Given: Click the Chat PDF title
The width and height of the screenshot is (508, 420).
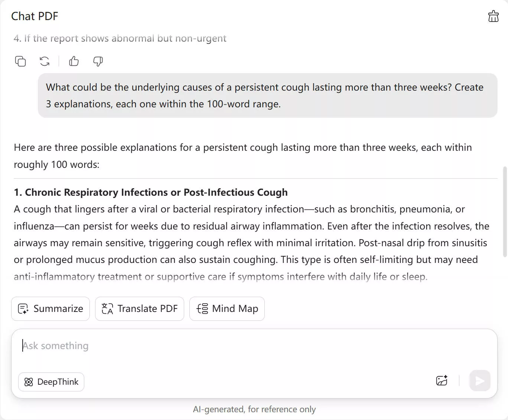Looking at the screenshot, I should click(35, 16).
